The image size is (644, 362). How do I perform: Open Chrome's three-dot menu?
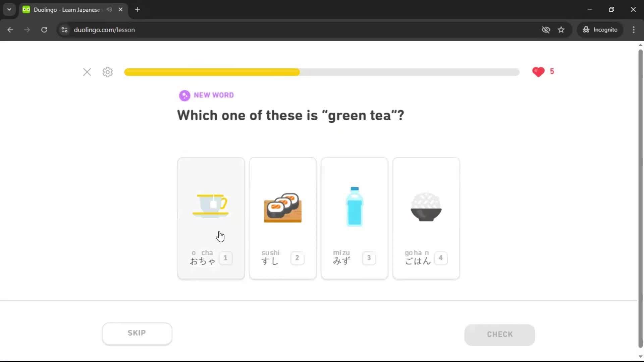coord(634,30)
